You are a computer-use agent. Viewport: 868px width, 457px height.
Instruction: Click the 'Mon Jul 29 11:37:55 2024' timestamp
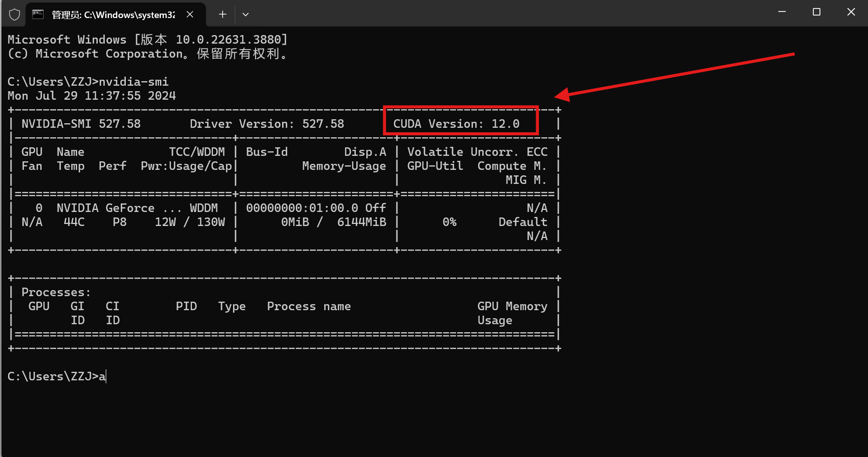point(92,96)
